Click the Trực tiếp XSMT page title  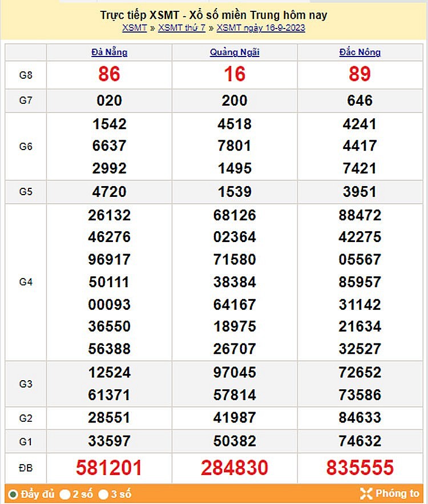(213, 15)
